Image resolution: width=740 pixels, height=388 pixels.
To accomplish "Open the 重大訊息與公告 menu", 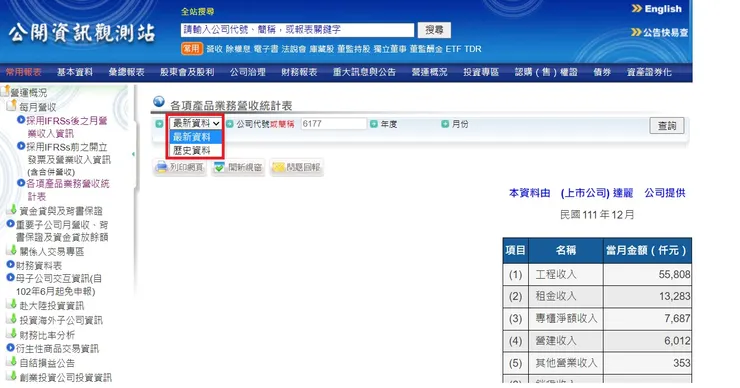I will tap(364, 72).
